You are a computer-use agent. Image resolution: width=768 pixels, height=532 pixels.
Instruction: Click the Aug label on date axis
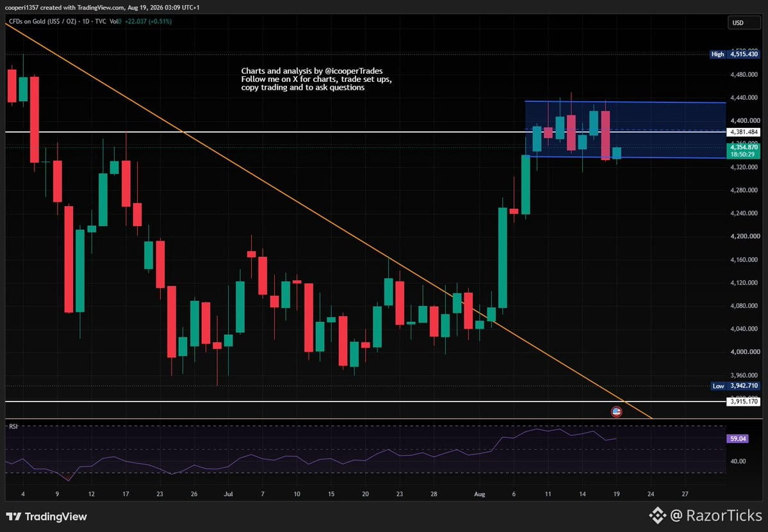click(480, 494)
